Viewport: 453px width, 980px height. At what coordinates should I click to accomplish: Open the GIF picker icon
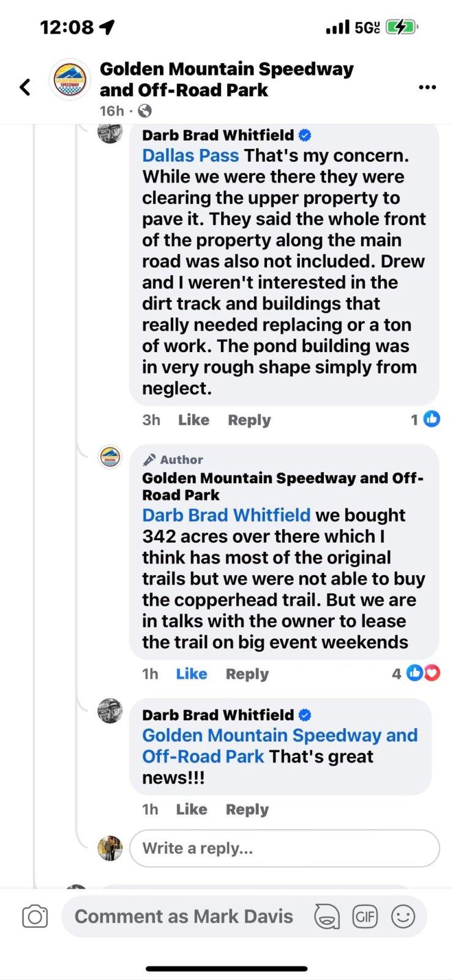365,916
